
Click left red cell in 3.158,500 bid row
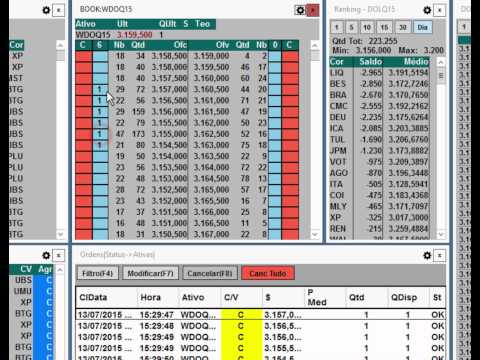pyautogui.click(x=84, y=56)
